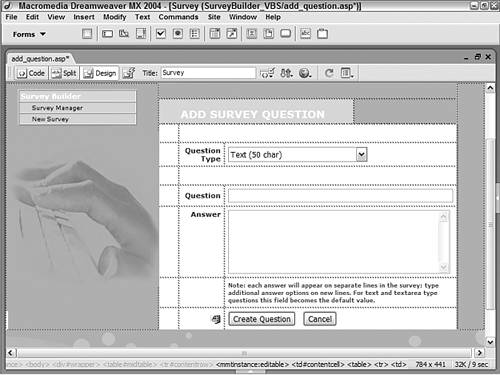Click the Survey Manager sidebar link
This screenshot has width=500, height=375.
(x=57, y=108)
